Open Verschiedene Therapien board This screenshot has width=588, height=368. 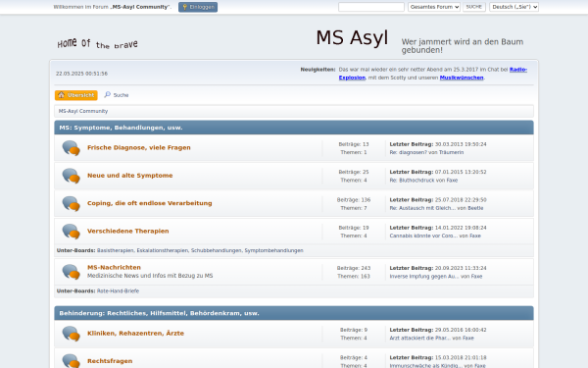click(x=127, y=231)
